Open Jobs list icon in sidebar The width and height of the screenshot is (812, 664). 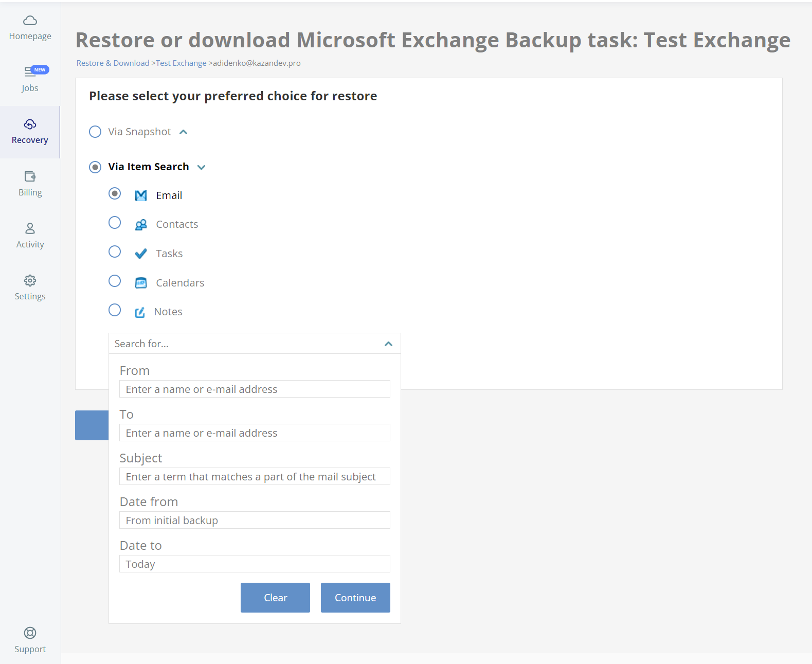point(30,72)
